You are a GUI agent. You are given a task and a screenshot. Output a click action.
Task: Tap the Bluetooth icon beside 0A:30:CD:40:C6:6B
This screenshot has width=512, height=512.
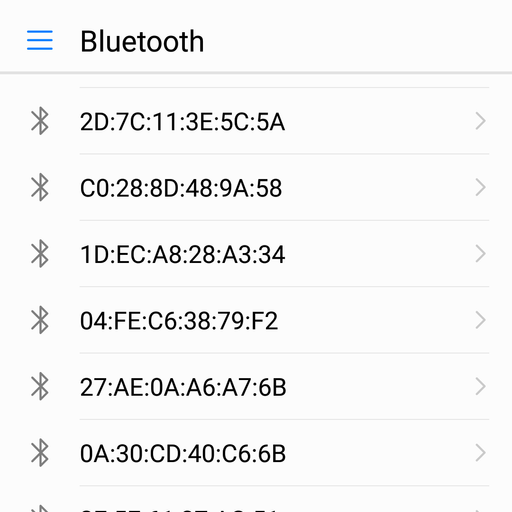pos(40,452)
